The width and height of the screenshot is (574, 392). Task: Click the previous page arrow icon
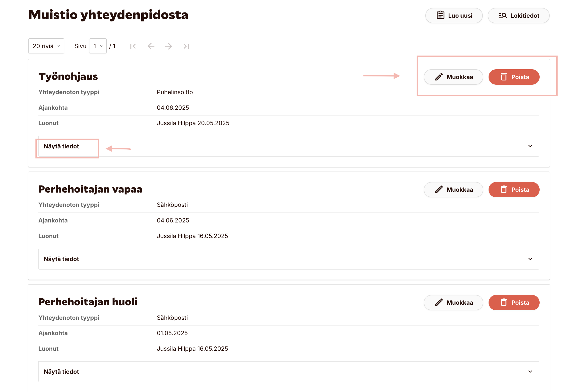click(x=151, y=46)
